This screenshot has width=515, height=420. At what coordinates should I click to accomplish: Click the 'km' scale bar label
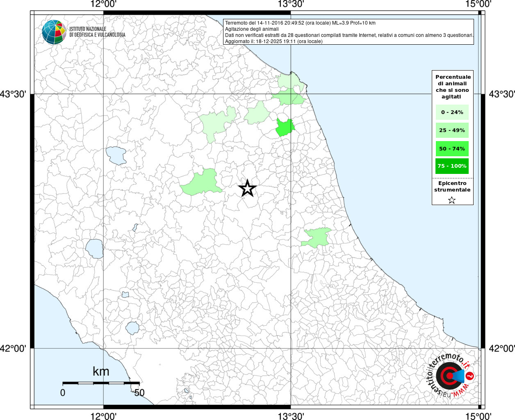(x=101, y=372)
